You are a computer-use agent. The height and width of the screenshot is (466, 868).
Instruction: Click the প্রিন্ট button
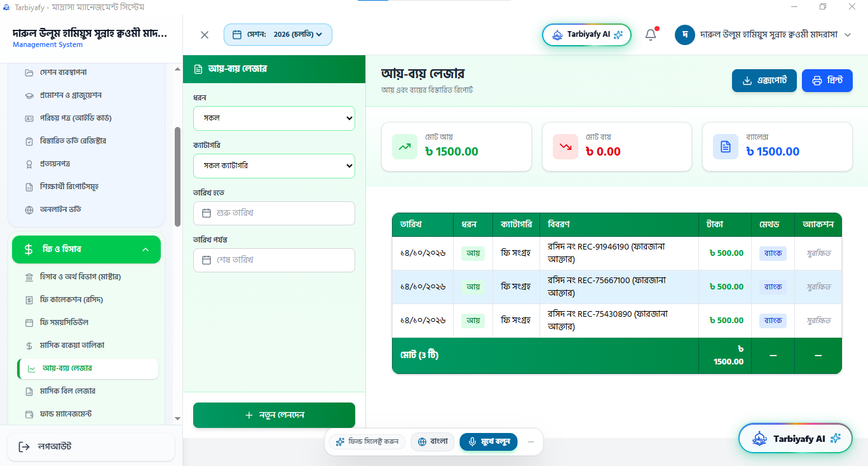tap(827, 81)
